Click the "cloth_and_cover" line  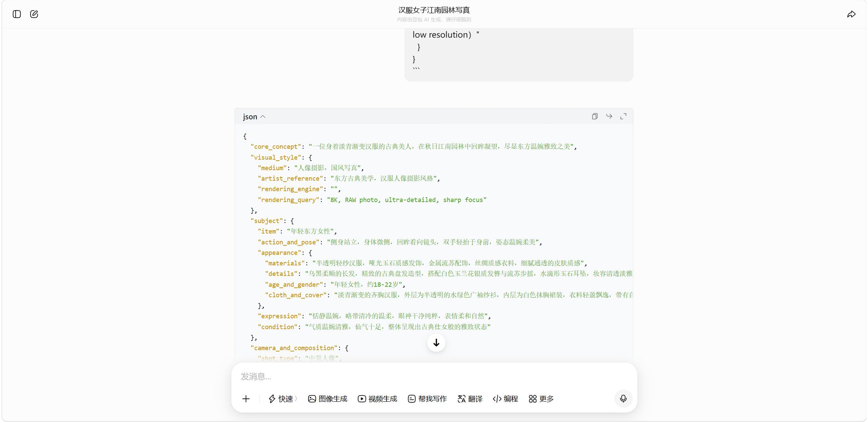tap(449, 295)
